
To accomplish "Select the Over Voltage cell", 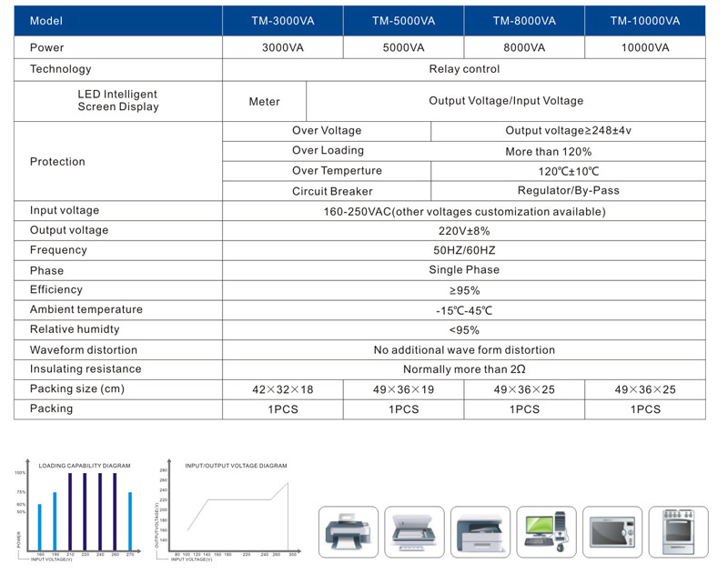I will [327, 131].
